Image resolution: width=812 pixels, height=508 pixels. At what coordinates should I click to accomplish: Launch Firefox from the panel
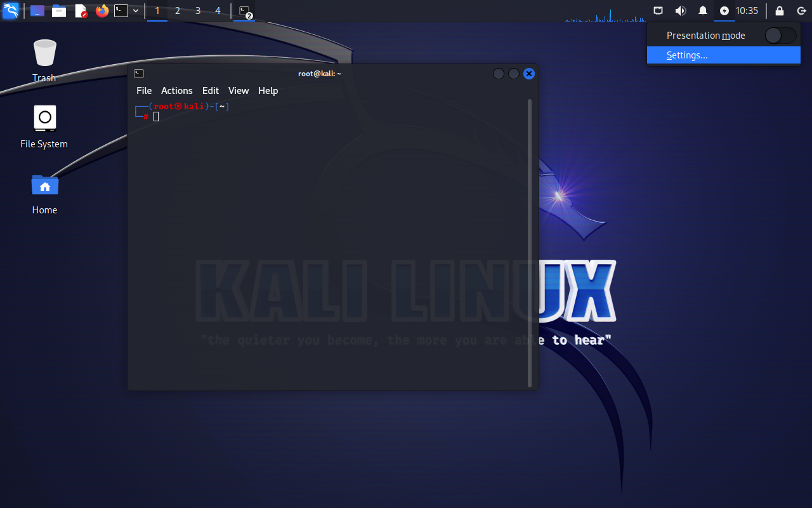[102, 11]
